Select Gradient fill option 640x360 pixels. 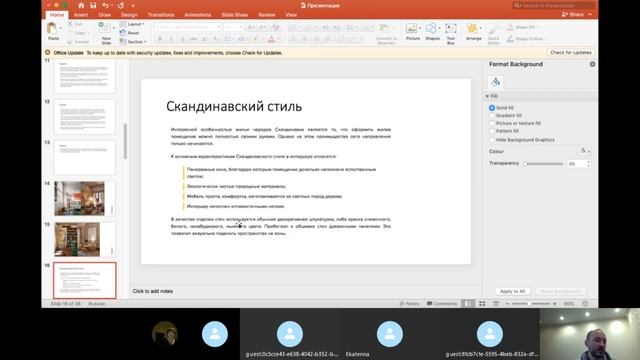point(492,116)
